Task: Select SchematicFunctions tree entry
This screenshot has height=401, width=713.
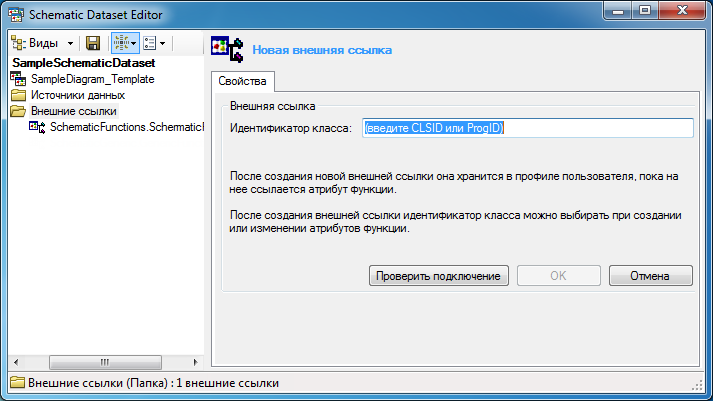Action: click(x=126, y=128)
